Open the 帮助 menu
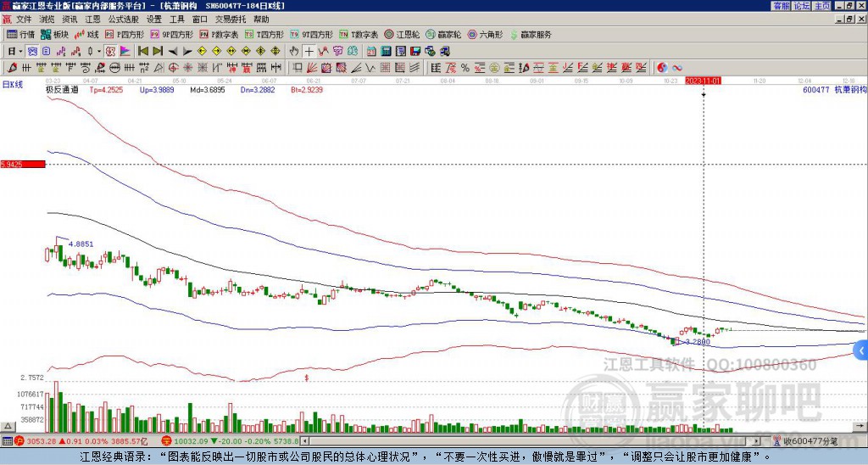Screen dimensions: 868x465 point(261,20)
